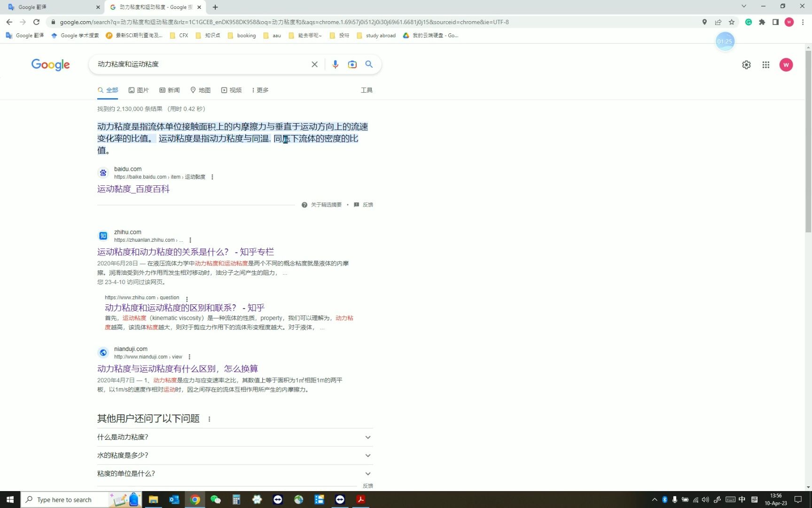Open Outlook from taskbar
This screenshot has height=508, width=812.
tap(174, 500)
